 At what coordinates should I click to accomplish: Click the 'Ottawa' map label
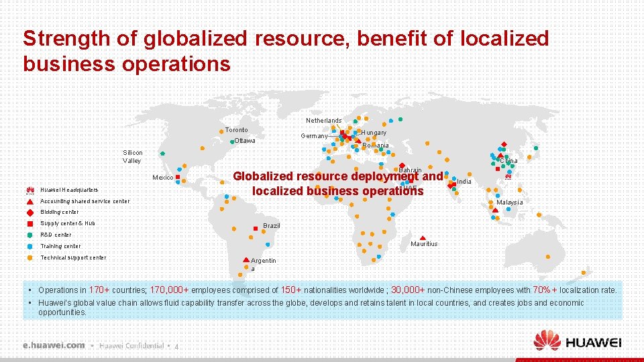[245, 140]
